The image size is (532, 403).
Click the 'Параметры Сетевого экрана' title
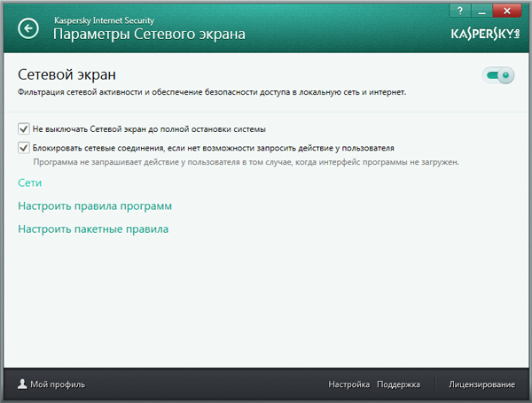pos(149,35)
